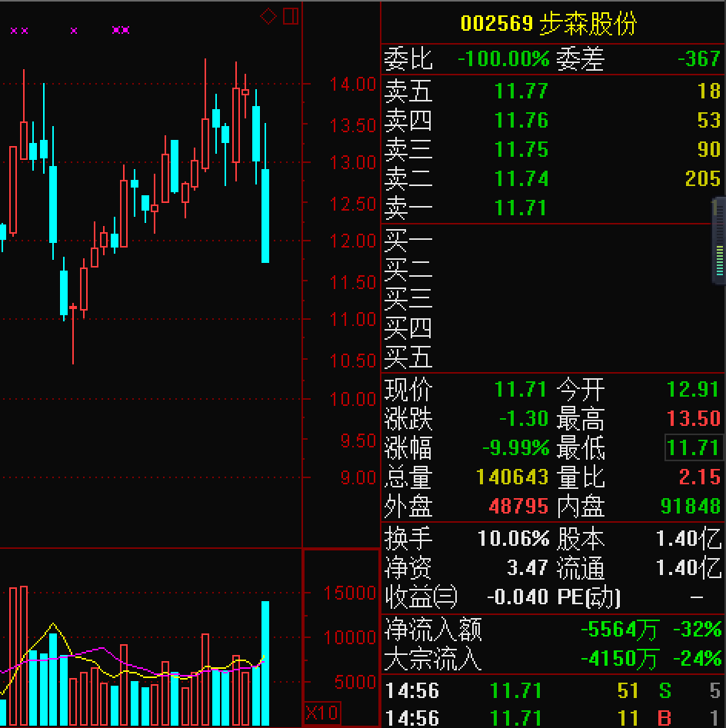Click the last cyan limit-down candlestick

(265, 216)
